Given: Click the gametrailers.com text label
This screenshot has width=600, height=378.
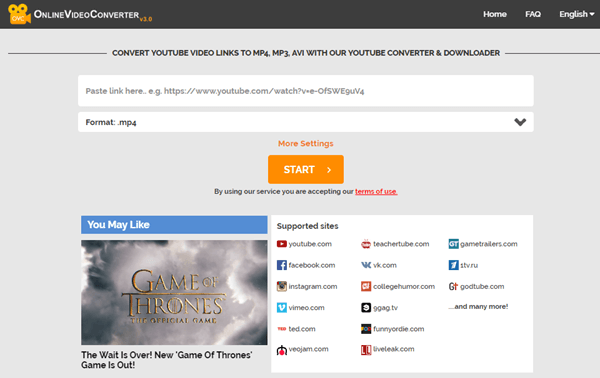Looking at the screenshot, I should 489,244.
